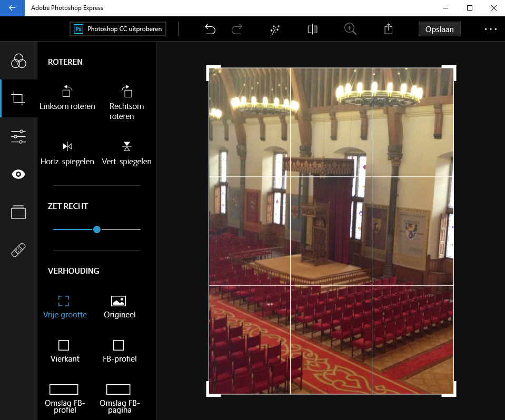
Task: Choose the FB-profiel crop ratio
Action: pyautogui.click(x=118, y=351)
